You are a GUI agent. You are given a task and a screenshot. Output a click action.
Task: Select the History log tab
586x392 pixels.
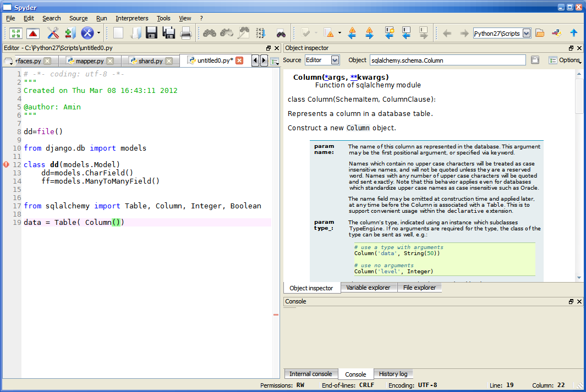[393, 374]
